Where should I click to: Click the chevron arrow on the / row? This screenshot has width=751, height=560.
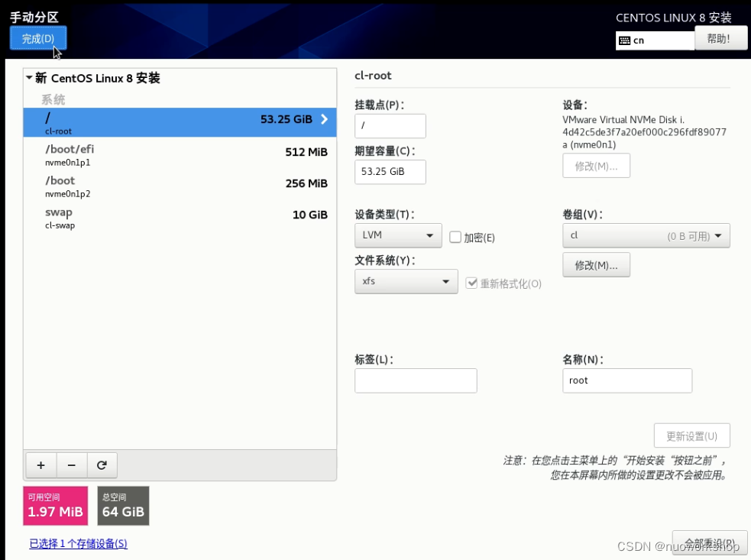(324, 119)
